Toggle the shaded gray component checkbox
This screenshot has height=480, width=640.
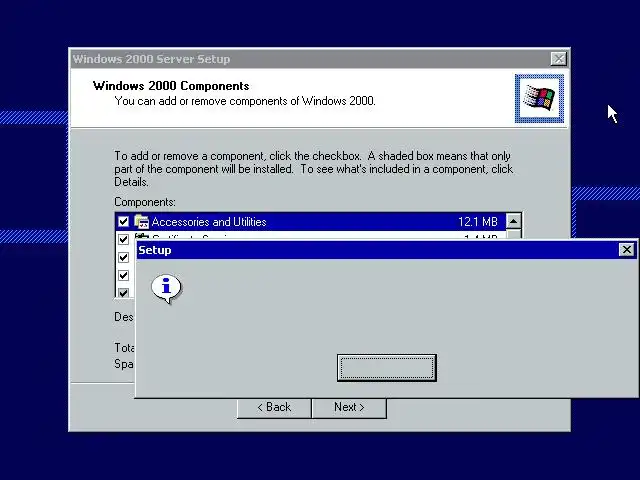coord(123,293)
